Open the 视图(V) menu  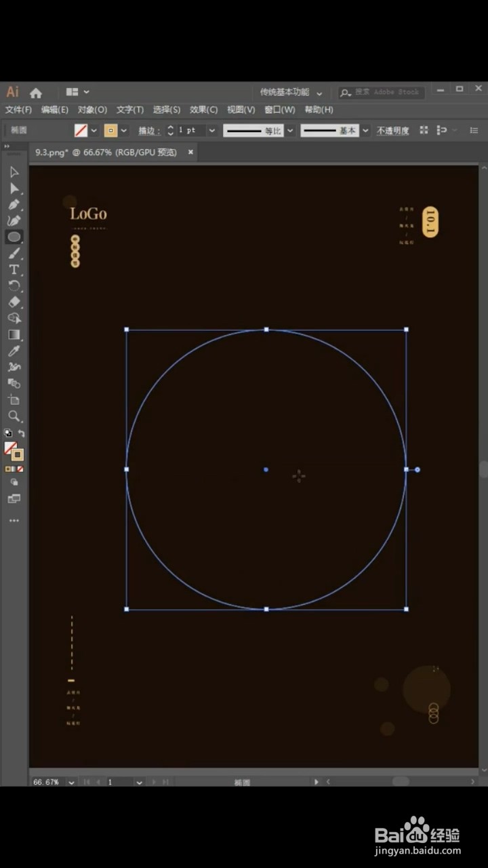[241, 110]
